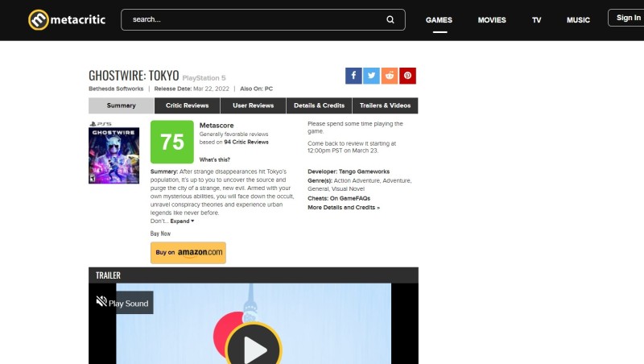Open the Music menu
The image size is (644, 364).
pyautogui.click(x=578, y=20)
